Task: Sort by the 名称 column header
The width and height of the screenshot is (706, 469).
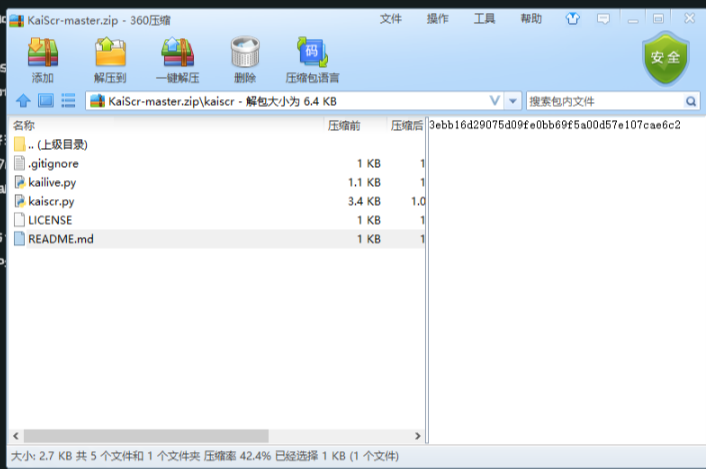Action: coord(23,126)
